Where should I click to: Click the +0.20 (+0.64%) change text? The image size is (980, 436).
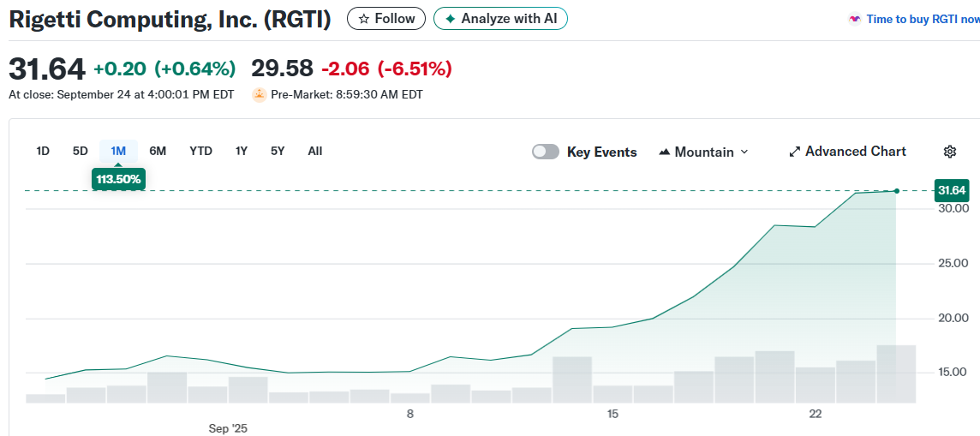click(164, 69)
